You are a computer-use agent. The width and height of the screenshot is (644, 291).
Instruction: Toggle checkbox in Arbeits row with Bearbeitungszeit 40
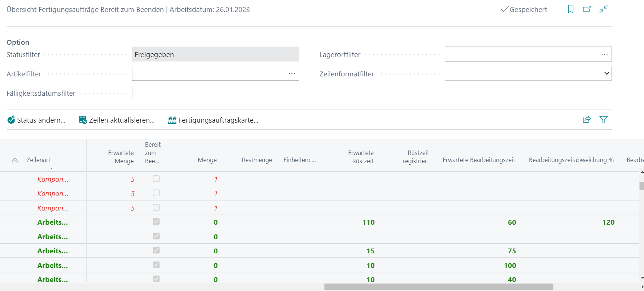click(156, 279)
